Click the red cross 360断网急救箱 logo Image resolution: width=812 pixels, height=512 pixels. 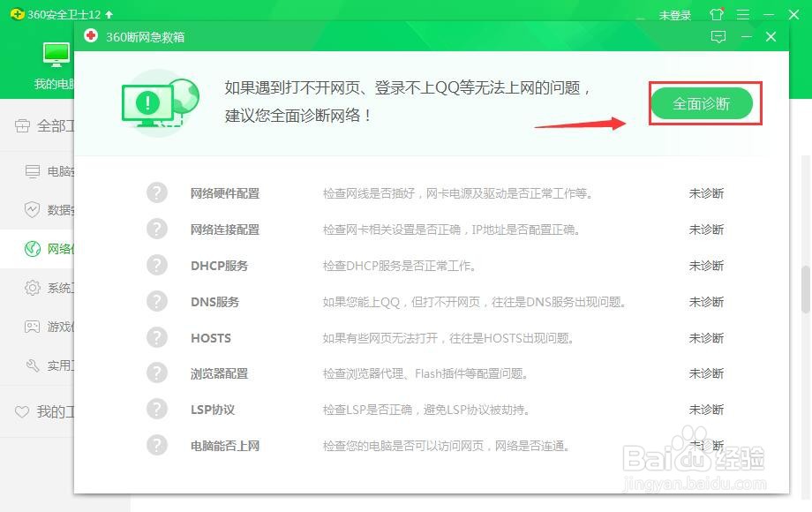91,35
